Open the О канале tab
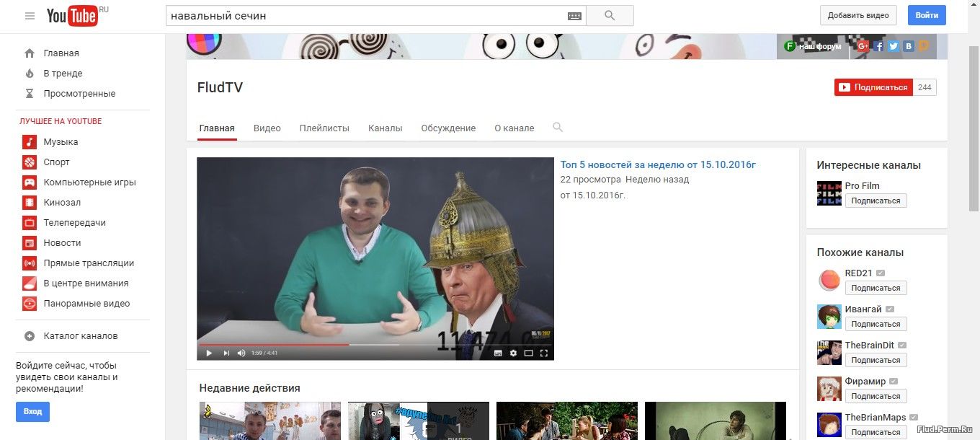The width and height of the screenshot is (980, 440). pos(514,128)
